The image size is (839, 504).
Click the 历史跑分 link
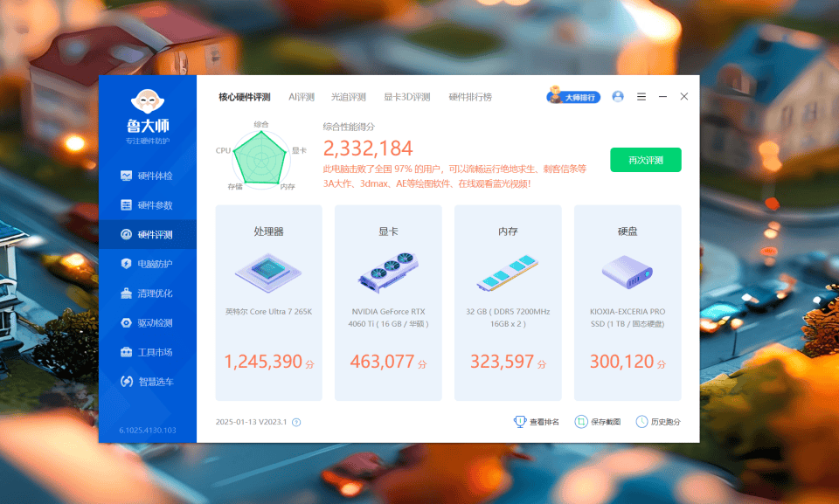point(658,422)
